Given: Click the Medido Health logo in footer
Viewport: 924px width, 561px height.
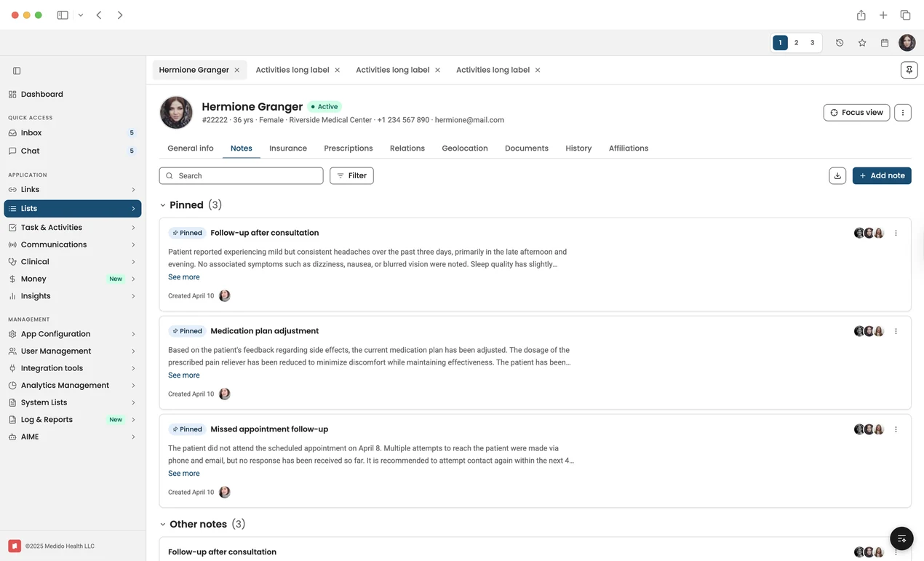Looking at the screenshot, I should [x=15, y=546].
